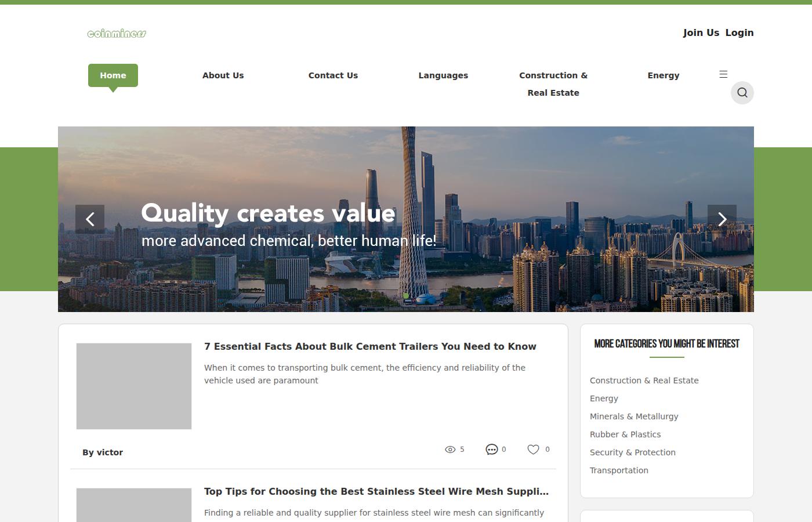Screen dimensions: 812x522
Task: Open sidebar category Energy
Action: [604, 398]
